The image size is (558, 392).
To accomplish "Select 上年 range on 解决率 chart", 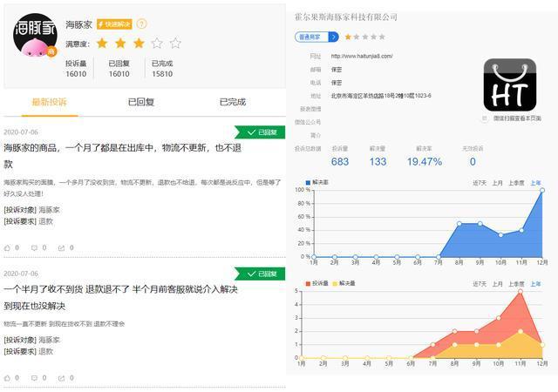I will [535, 183].
